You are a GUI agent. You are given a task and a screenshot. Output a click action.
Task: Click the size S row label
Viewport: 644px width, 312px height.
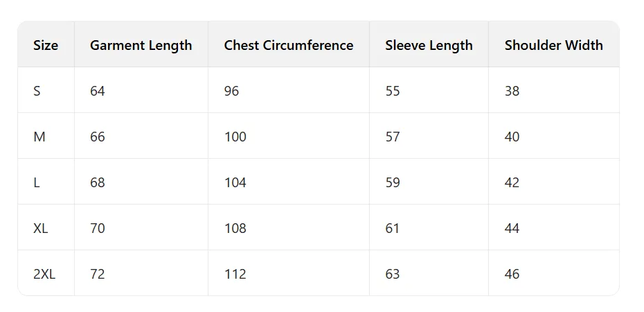(37, 91)
